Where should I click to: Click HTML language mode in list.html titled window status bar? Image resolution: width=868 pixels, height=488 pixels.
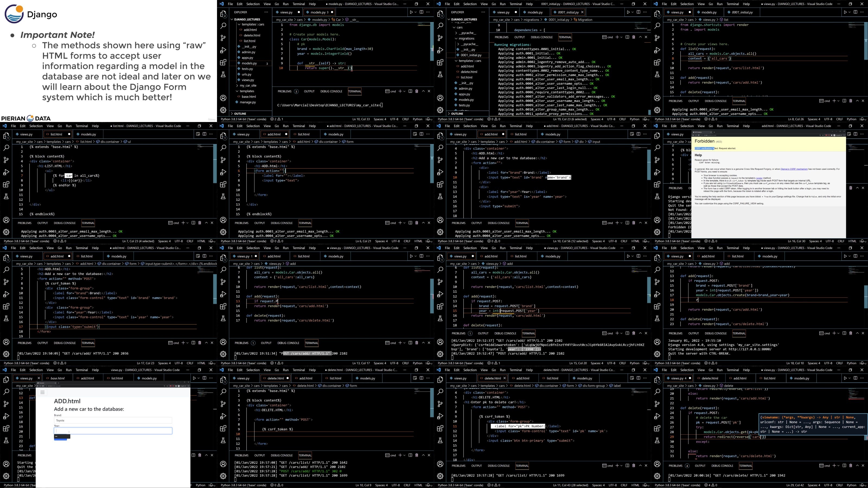tap(201, 241)
